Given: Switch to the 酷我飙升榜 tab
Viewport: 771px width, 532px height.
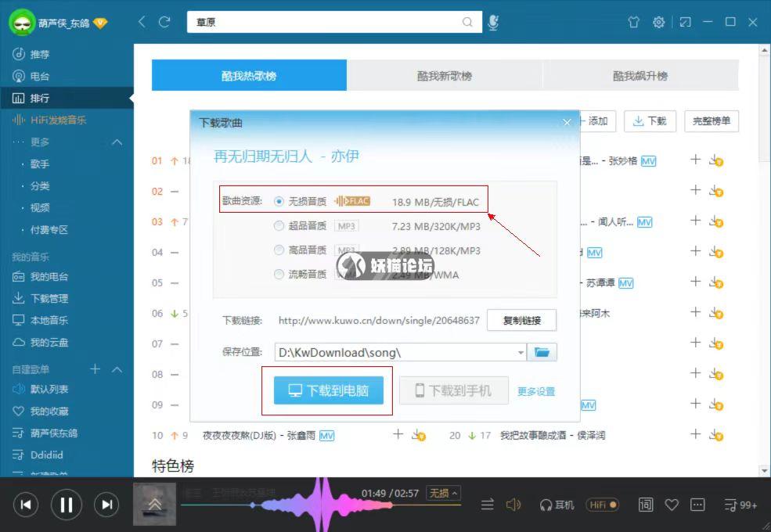Looking at the screenshot, I should [x=640, y=76].
